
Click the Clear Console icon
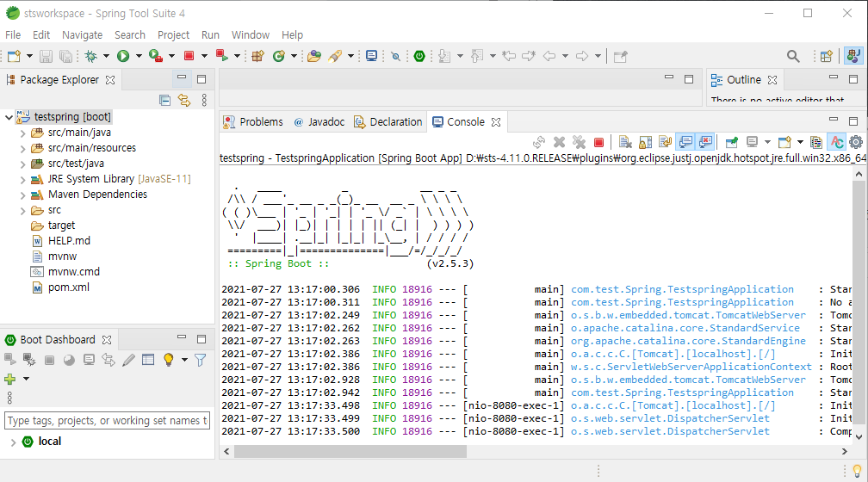click(x=625, y=142)
